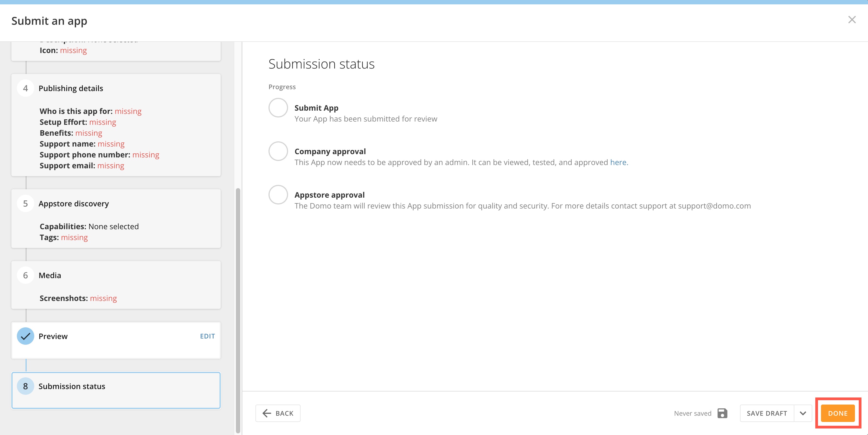
Task: Click the 'Submit an app' dialog title
Action: pyautogui.click(x=49, y=21)
